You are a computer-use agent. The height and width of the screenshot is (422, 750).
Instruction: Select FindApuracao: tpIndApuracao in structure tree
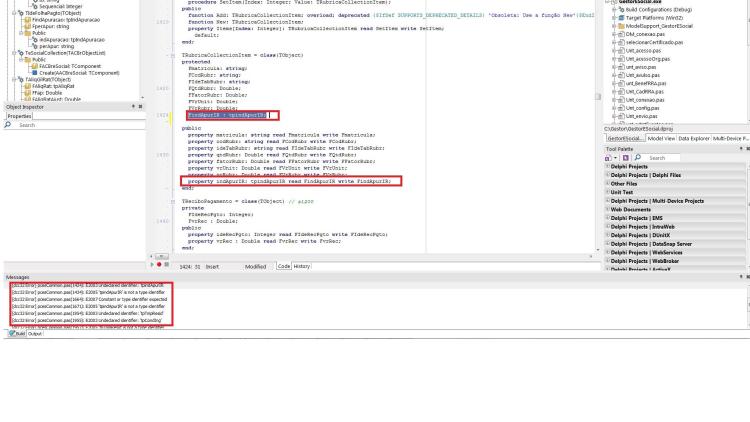point(66,20)
